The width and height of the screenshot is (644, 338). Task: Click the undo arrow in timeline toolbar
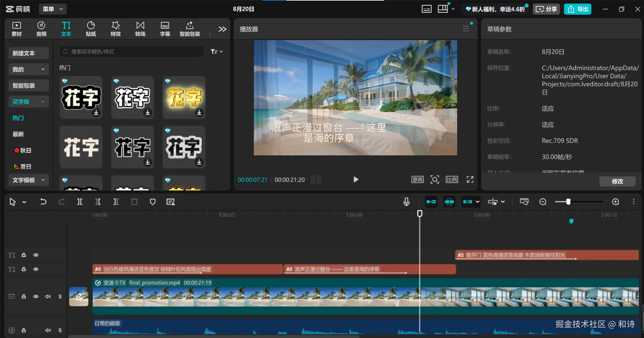tap(43, 202)
